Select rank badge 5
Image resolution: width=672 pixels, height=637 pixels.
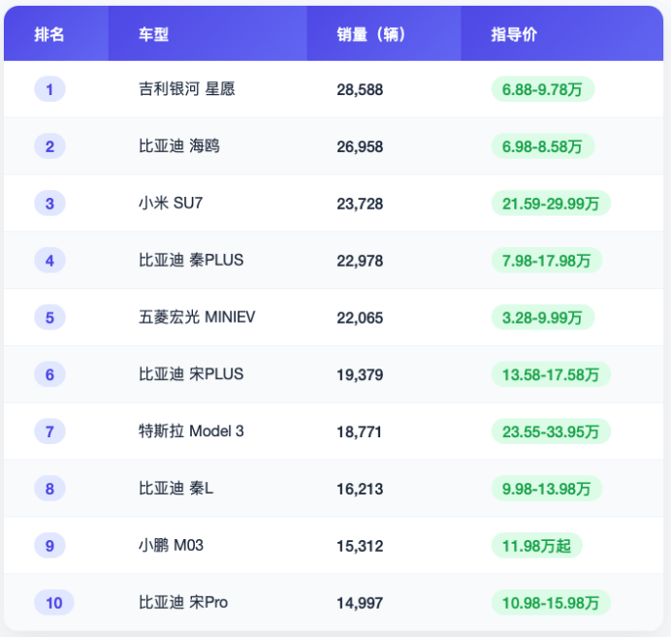[x=49, y=317]
